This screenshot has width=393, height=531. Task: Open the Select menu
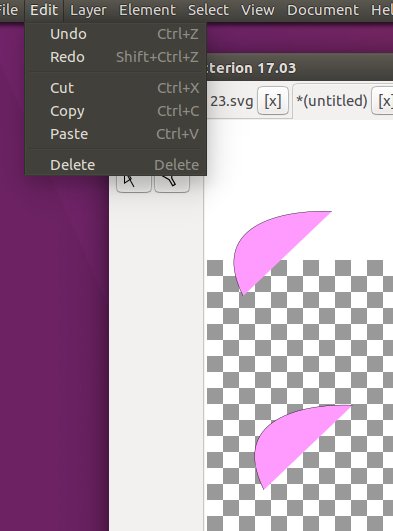(x=208, y=10)
